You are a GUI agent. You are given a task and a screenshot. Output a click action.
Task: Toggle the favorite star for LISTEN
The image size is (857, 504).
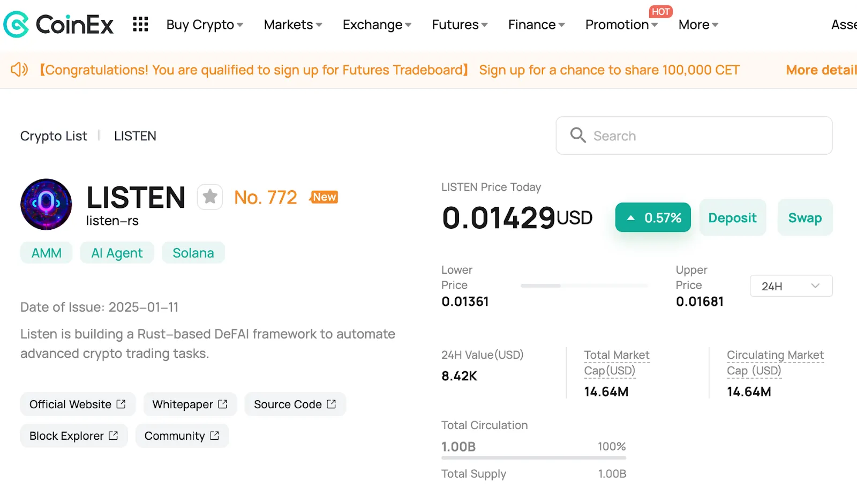pos(210,197)
